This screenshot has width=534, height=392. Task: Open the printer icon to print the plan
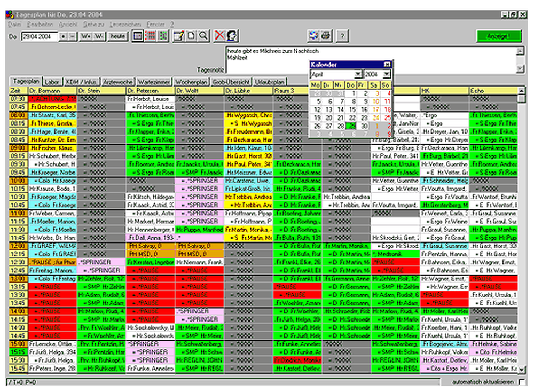tap(325, 36)
